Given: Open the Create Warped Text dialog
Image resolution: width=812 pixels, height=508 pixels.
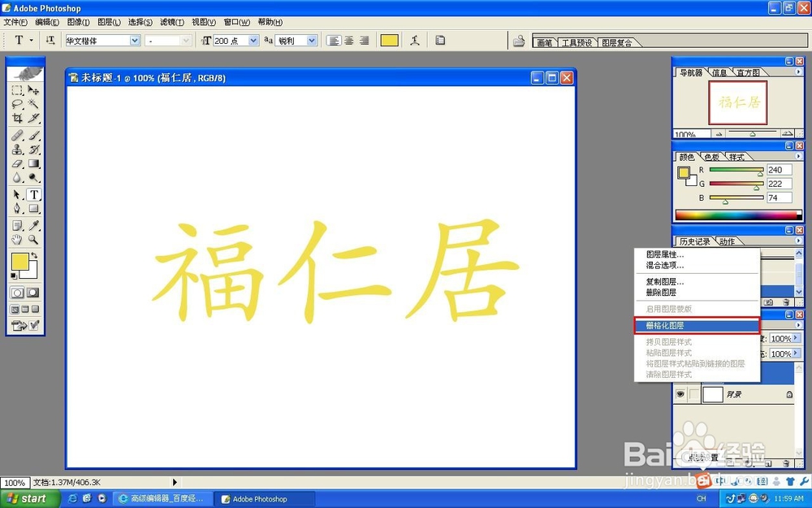Looking at the screenshot, I should click(x=414, y=39).
